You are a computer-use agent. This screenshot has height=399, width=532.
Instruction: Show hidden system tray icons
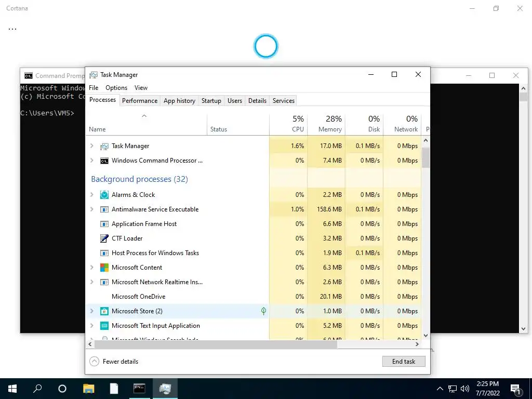pos(440,389)
